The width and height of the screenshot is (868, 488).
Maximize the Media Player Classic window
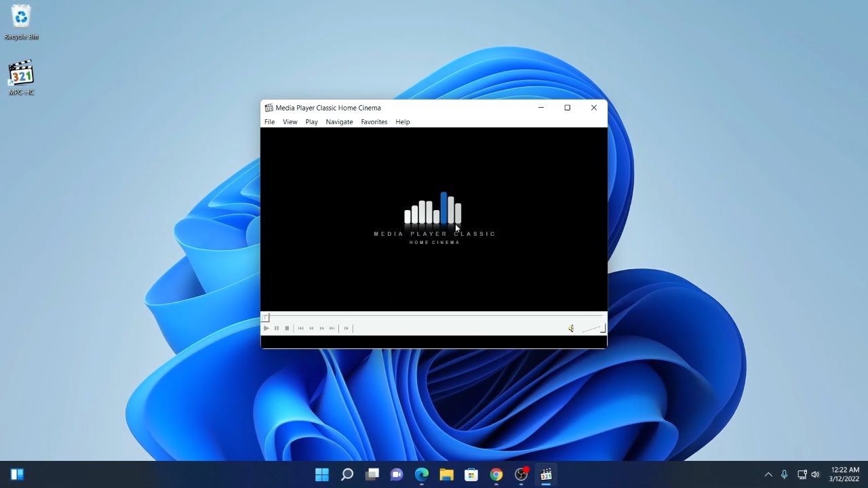[568, 108]
